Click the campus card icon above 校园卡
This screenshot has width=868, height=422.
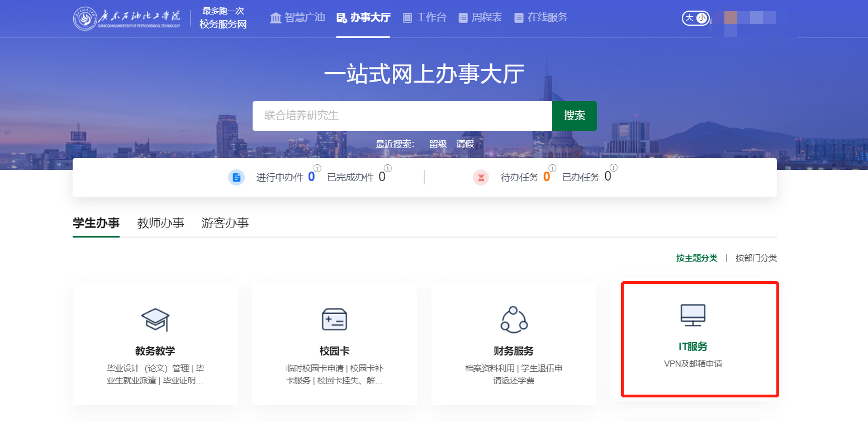[x=334, y=319]
